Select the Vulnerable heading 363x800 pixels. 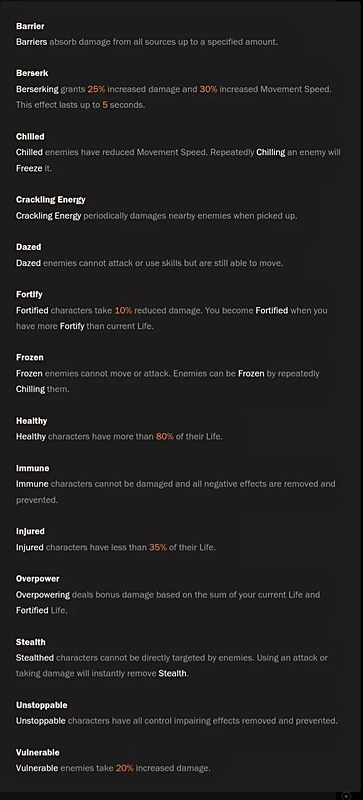(x=38, y=753)
